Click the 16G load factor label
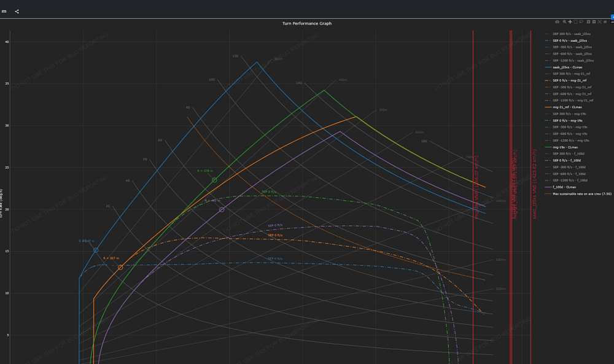 (424, 141)
